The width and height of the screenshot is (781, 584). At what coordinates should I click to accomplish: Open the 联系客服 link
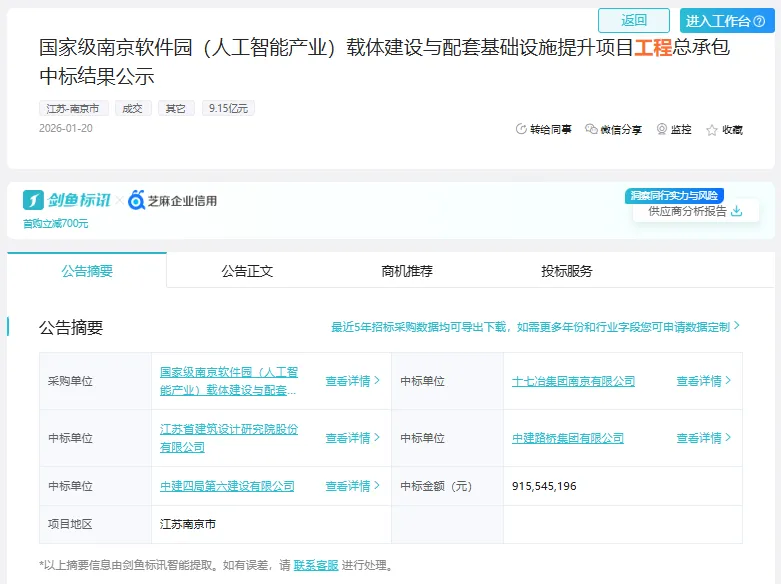click(315, 565)
